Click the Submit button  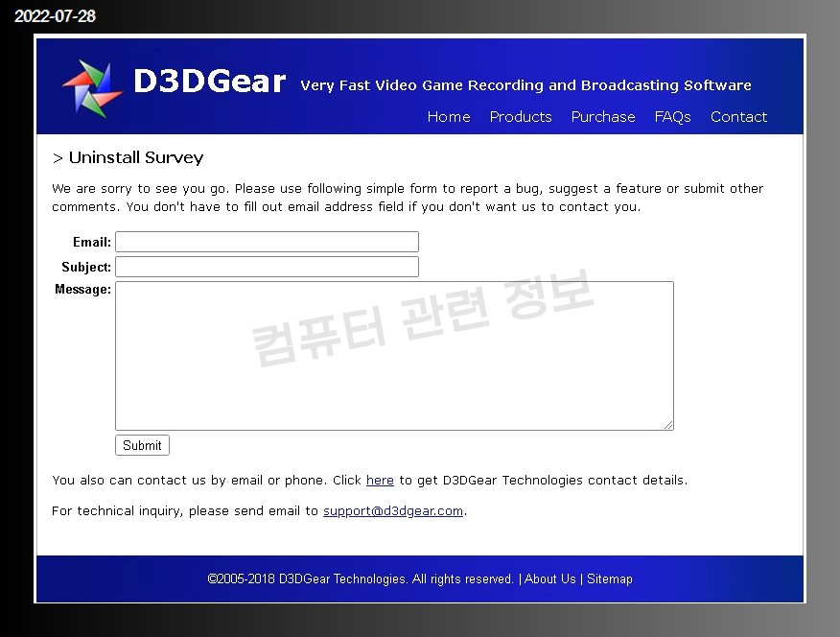[143, 445]
